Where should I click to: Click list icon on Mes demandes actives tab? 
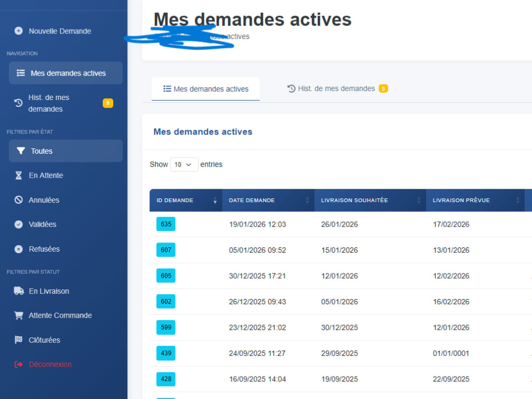pyautogui.click(x=167, y=88)
